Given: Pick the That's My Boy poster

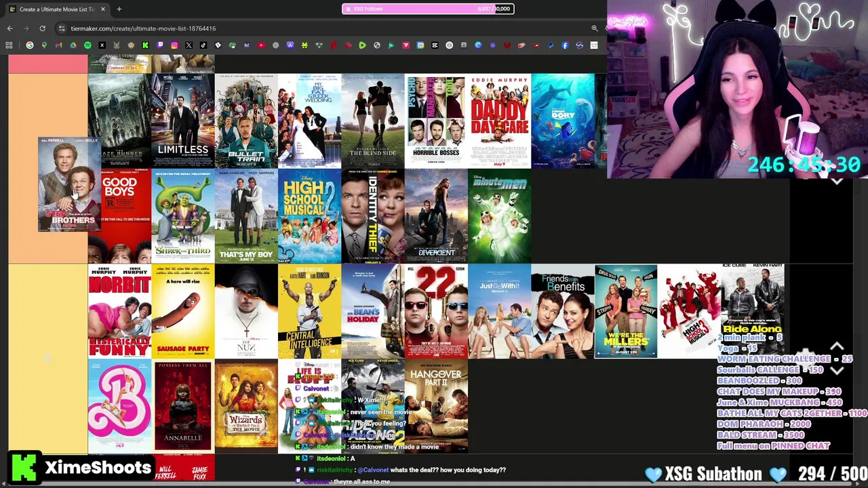Looking at the screenshot, I should [246, 216].
